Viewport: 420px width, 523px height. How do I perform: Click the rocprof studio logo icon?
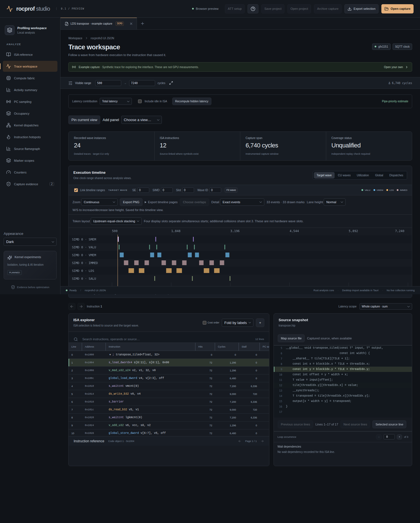10,9
